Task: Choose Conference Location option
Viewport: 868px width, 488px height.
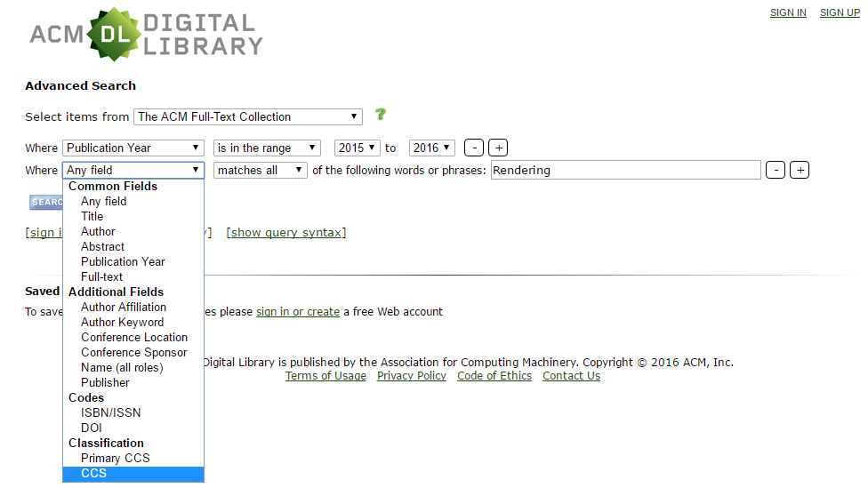Action: [x=133, y=337]
